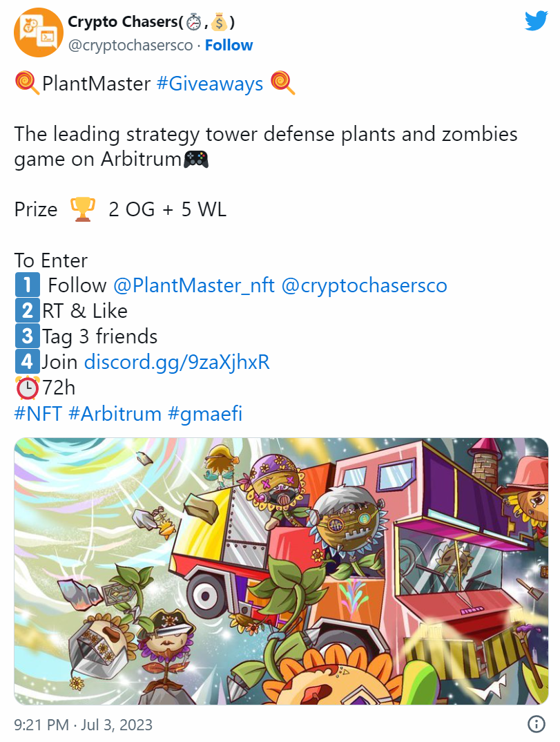Click the number 1 keycap emoji
This screenshot has width=560, height=742.
(28, 285)
